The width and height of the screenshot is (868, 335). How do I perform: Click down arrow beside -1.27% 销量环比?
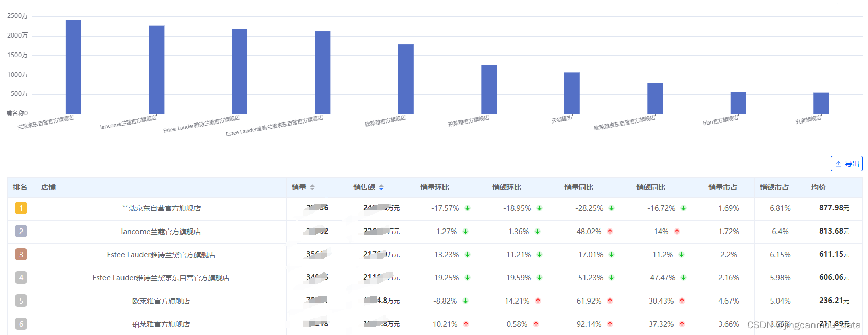click(465, 232)
